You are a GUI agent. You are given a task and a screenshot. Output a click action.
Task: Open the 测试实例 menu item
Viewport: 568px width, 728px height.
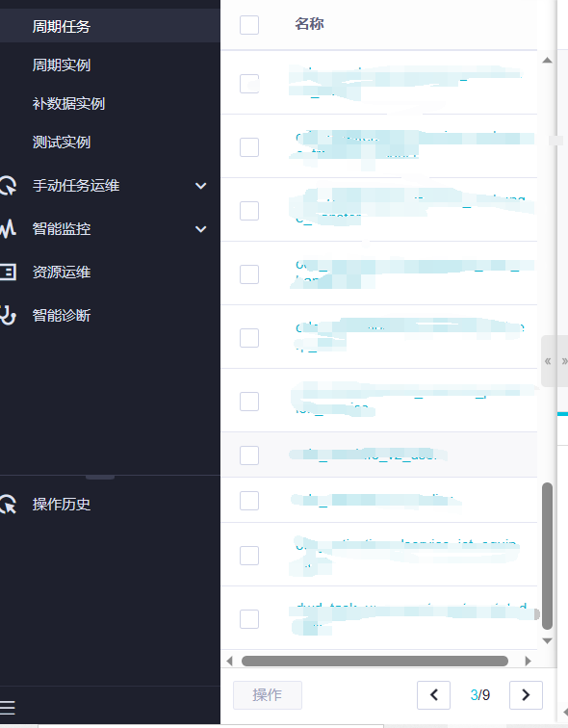(x=62, y=143)
